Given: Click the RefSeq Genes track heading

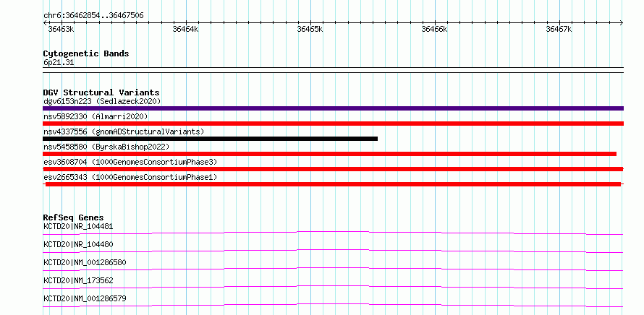Looking at the screenshot, I should tap(74, 217).
